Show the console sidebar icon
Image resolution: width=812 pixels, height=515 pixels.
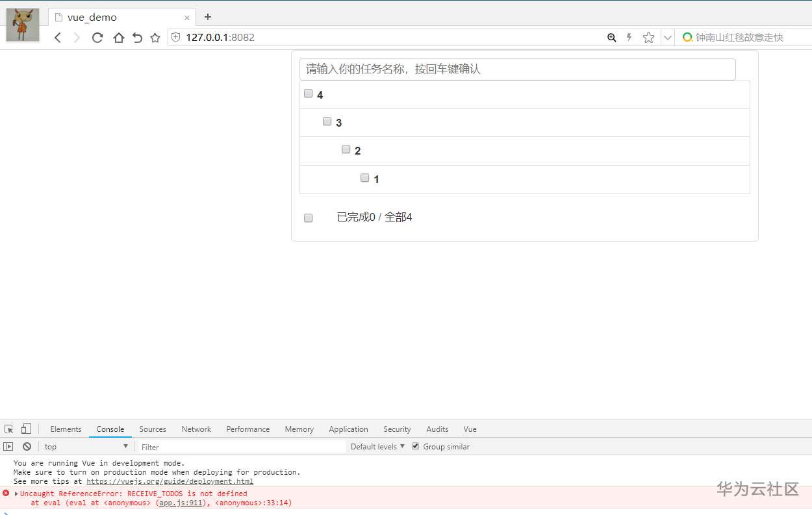tap(8, 446)
